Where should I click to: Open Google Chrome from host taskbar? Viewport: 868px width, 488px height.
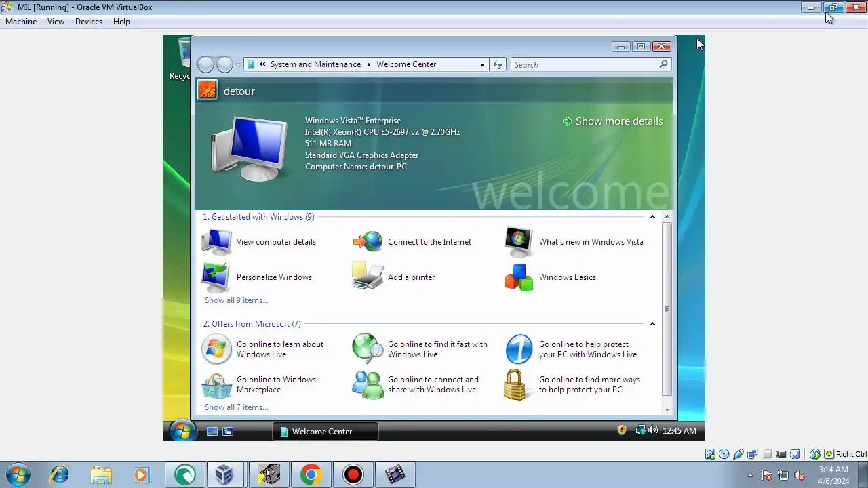(x=311, y=474)
